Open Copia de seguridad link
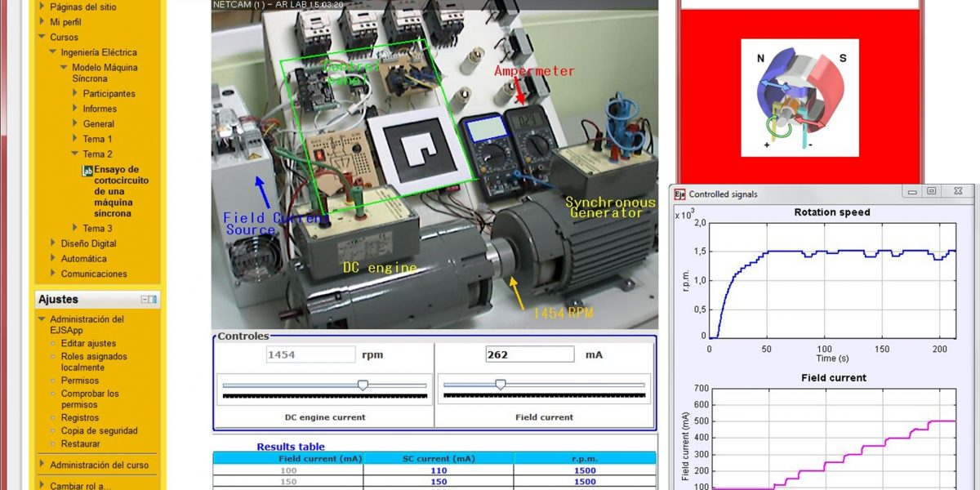The height and width of the screenshot is (490, 980). [x=99, y=430]
